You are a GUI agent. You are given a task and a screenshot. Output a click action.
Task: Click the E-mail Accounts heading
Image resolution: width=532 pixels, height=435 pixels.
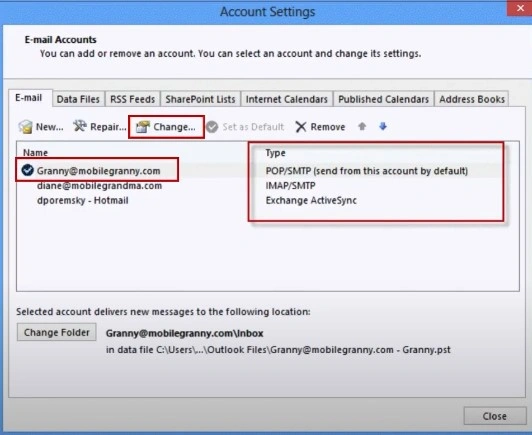(60, 40)
